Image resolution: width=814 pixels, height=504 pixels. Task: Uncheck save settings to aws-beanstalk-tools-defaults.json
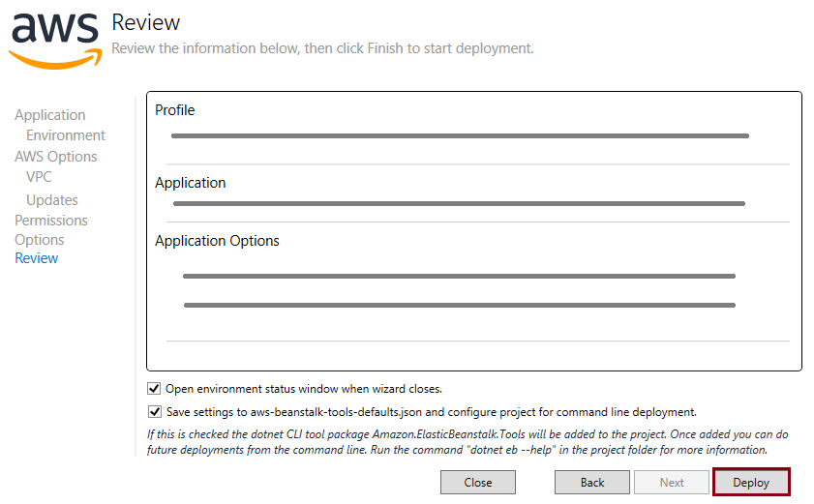click(154, 412)
